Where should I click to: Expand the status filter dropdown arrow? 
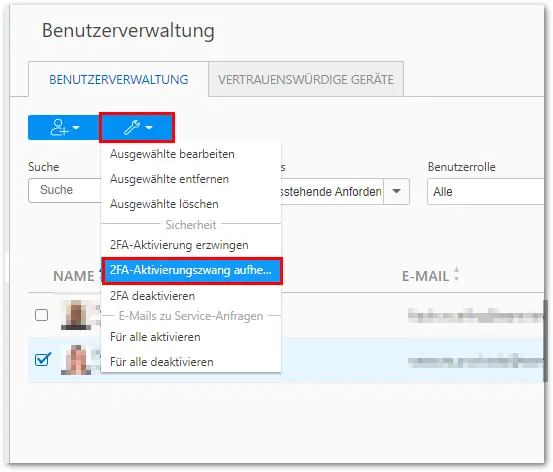click(x=396, y=191)
